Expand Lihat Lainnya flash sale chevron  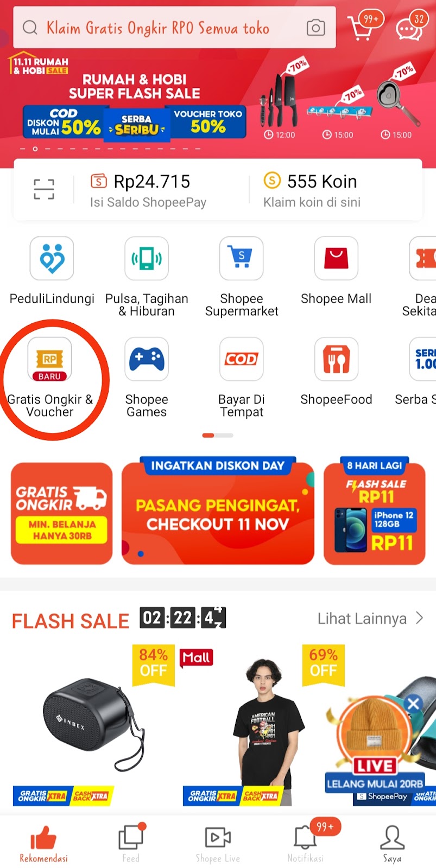click(x=419, y=618)
